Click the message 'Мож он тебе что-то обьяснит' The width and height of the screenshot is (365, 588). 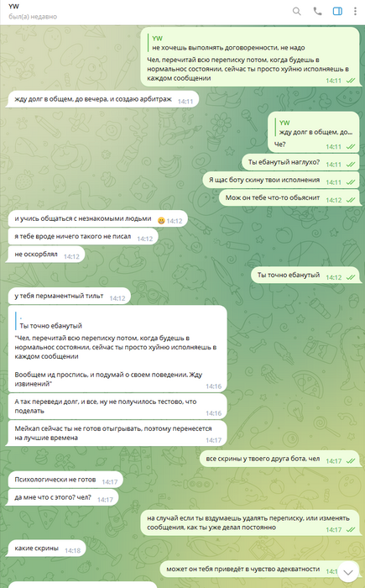point(289,198)
